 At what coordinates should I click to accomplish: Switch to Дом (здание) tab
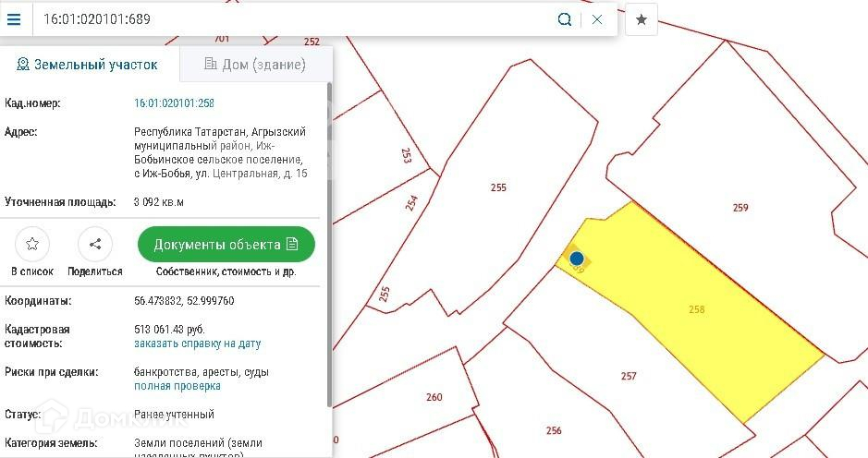tap(255, 65)
